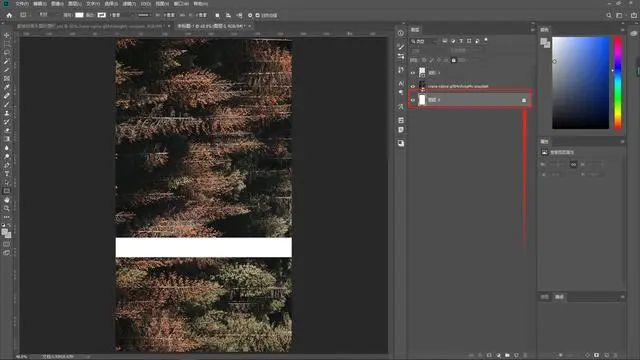This screenshot has width=640, height=360.
Task: Toggle visibility of the forest photo layer
Action: click(413, 86)
